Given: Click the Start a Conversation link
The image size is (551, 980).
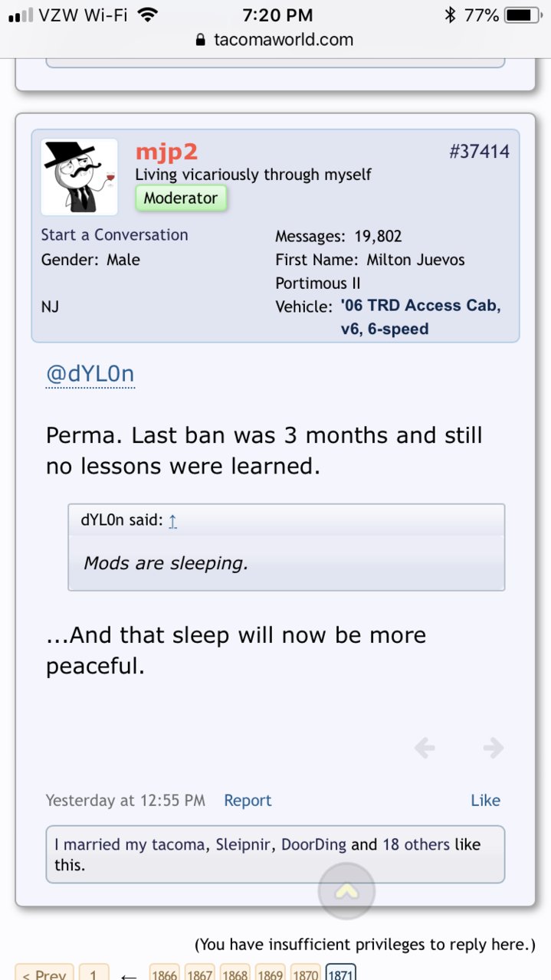Looking at the screenshot, I should click(x=114, y=235).
